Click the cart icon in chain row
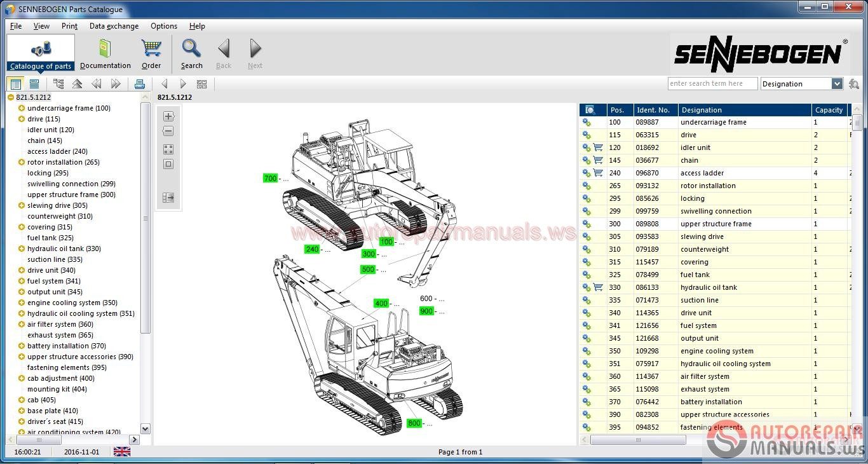 598,160
